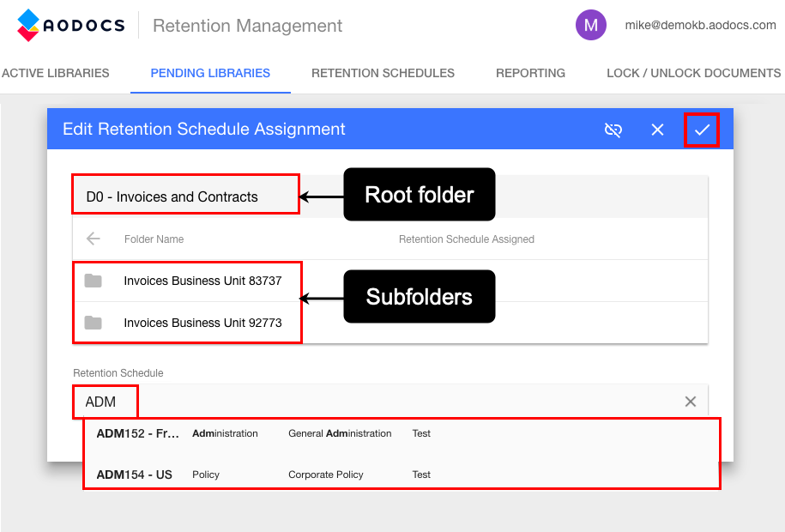Switch to Active Libraries

(56, 73)
